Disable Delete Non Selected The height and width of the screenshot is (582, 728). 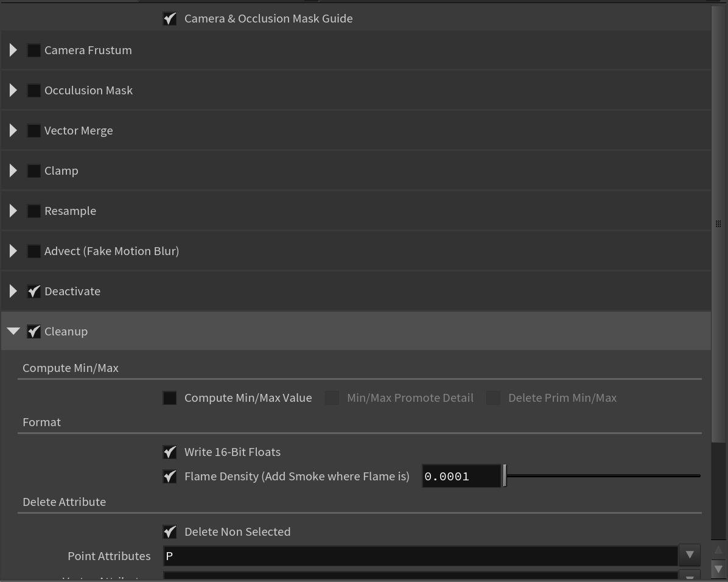pyautogui.click(x=170, y=531)
